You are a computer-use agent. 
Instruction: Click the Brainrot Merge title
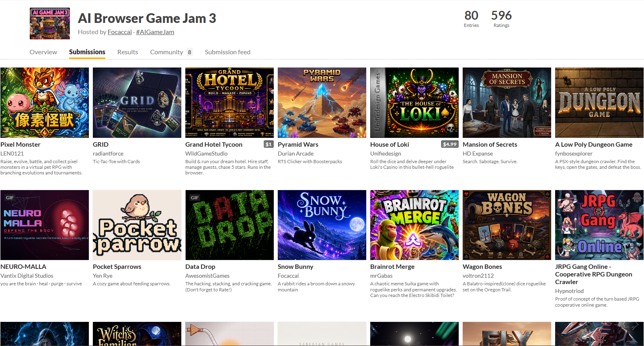392,267
